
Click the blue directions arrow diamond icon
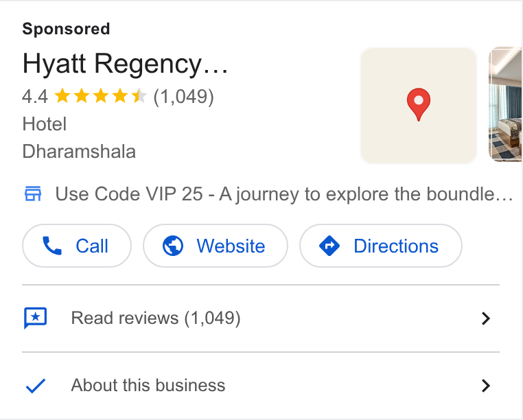[329, 246]
